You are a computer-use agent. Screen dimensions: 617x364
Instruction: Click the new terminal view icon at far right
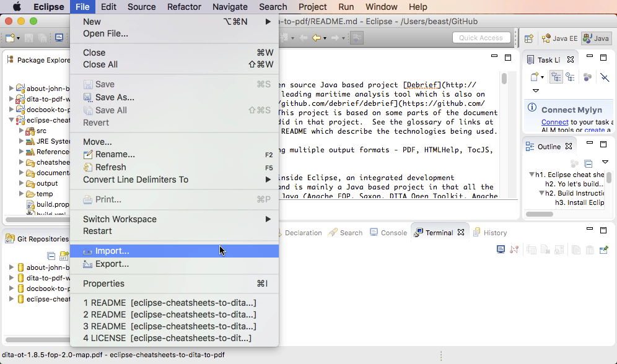(x=603, y=249)
